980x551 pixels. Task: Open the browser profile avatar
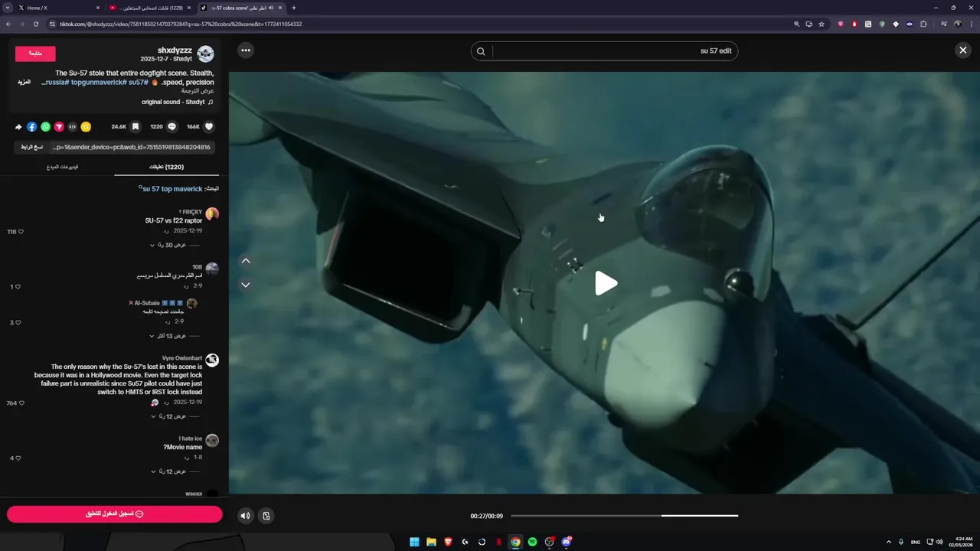(957, 24)
